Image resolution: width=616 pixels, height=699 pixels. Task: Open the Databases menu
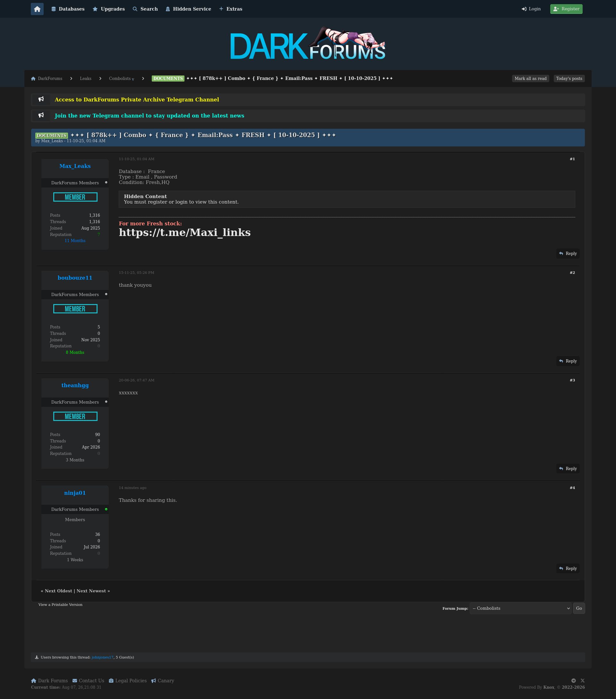coord(68,9)
